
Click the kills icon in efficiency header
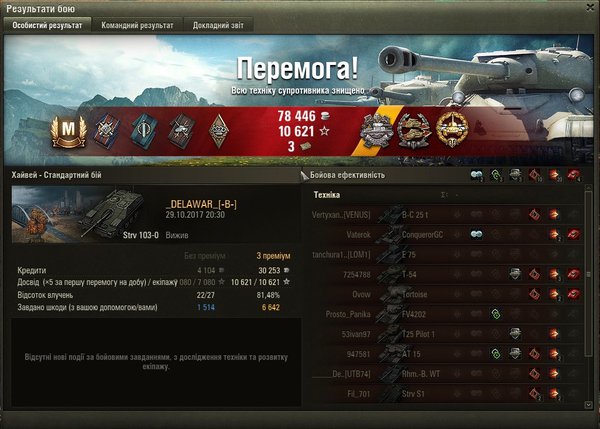574,175
